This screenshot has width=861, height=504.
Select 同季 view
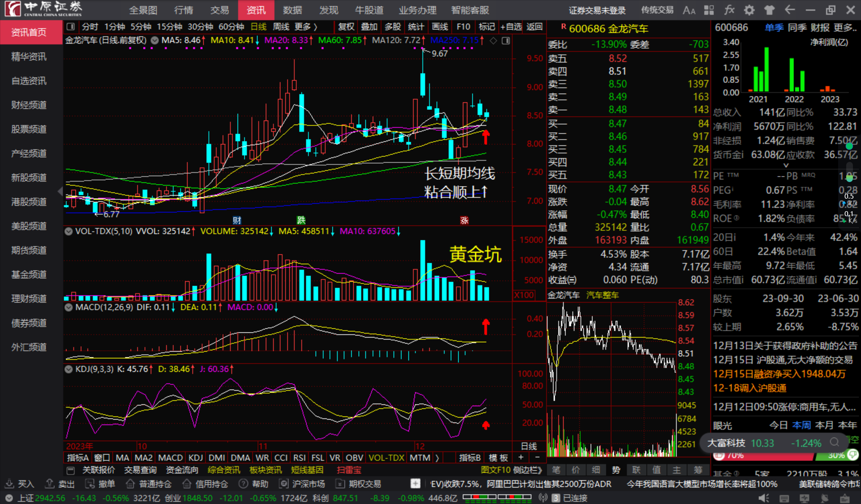tap(797, 28)
